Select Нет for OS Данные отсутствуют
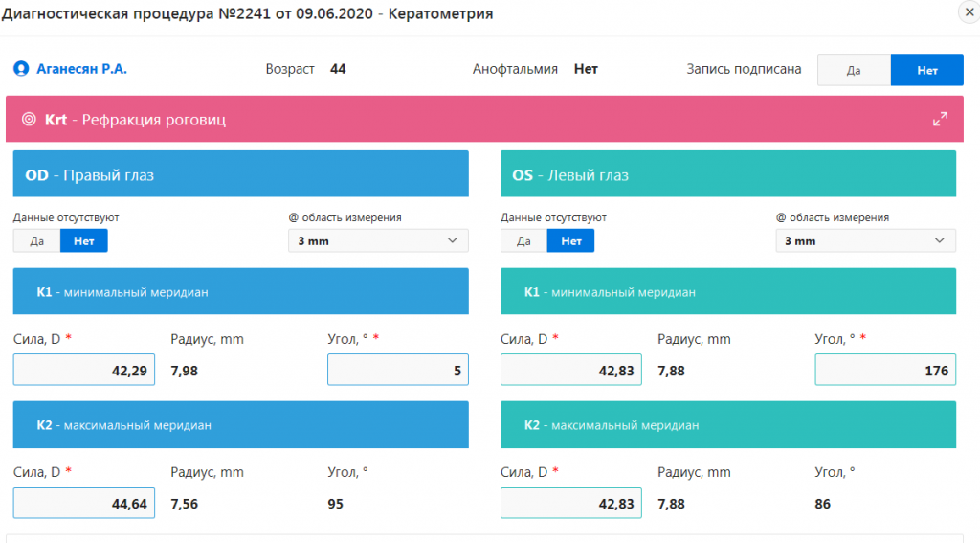 (570, 240)
